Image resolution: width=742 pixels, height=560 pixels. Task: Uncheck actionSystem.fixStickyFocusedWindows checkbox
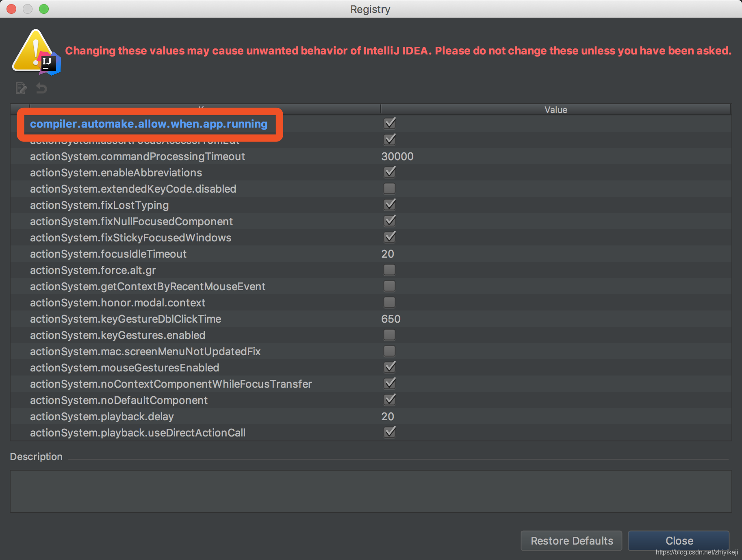(x=390, y=237)
